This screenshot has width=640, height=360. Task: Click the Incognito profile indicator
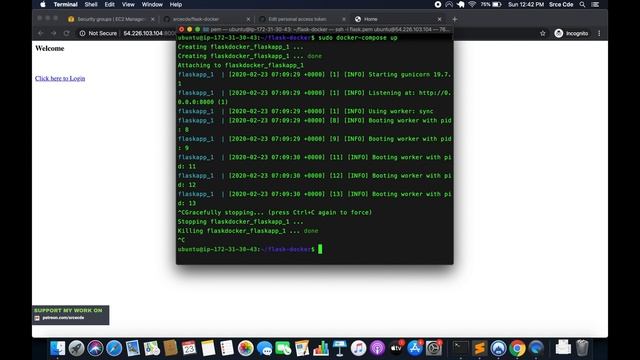click(571, 33)
